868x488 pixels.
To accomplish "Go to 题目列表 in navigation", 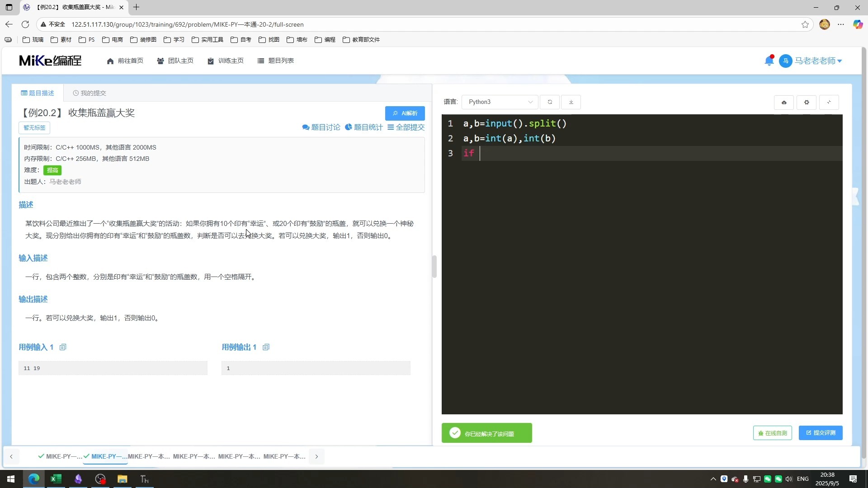I will click(276, 61).
